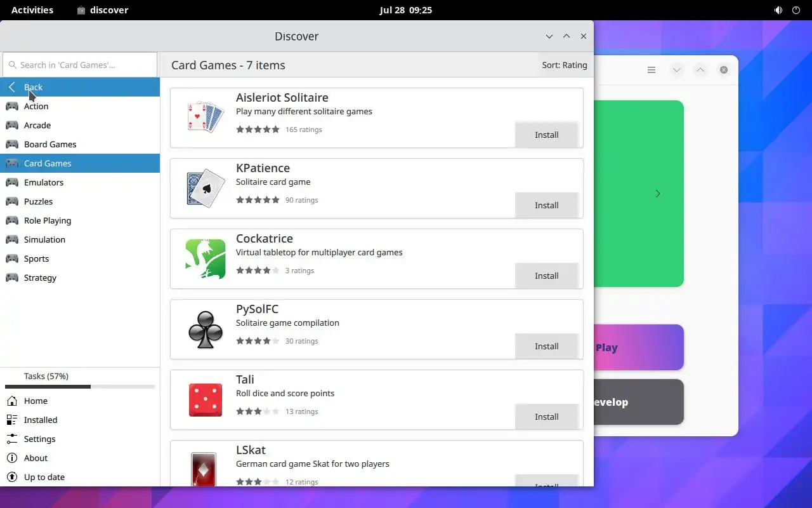Click the PySolFC black club icon
This screenshot has height=508, width=812.
click(206, 329)
